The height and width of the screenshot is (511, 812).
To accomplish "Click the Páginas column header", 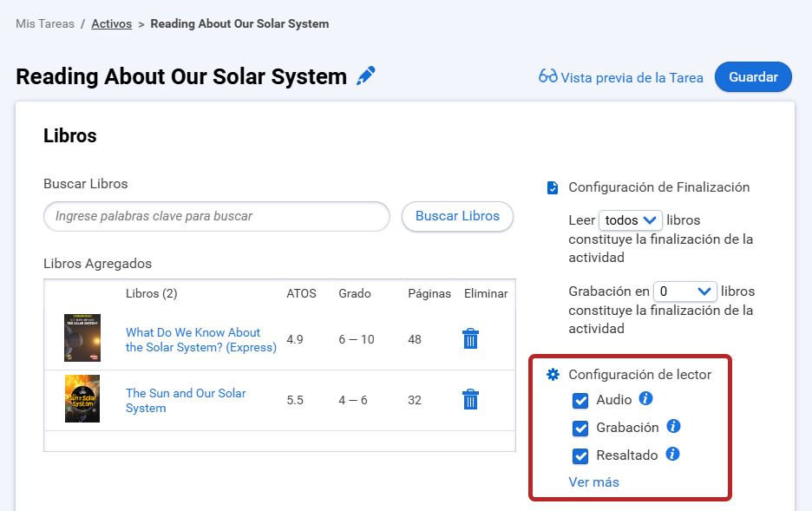I will click(429, 293).
